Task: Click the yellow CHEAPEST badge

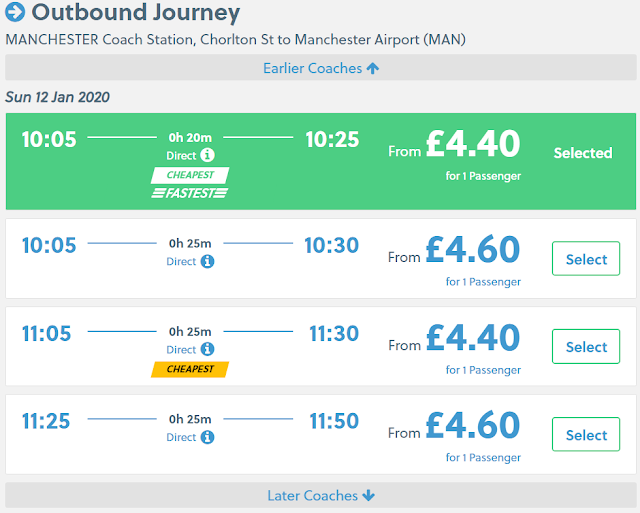Action: pyautogui.click(x=190, y=369)
